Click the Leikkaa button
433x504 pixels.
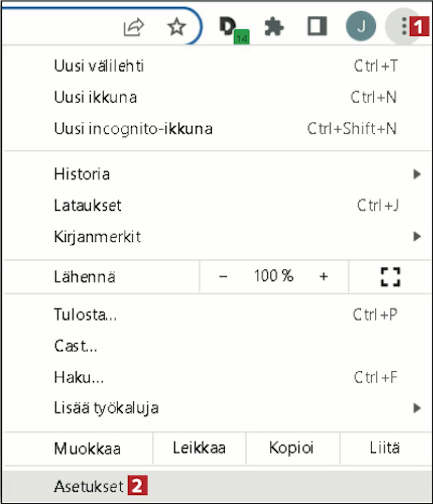[x=199, y=448]
